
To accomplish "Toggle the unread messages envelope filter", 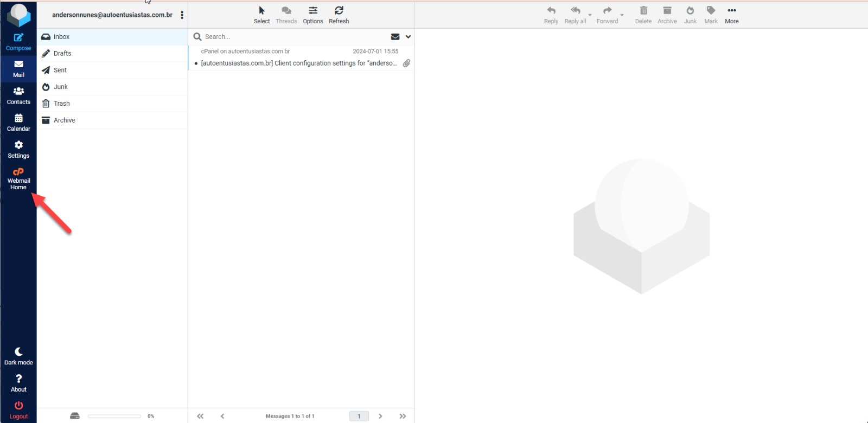I will click(x=395, y=37).
